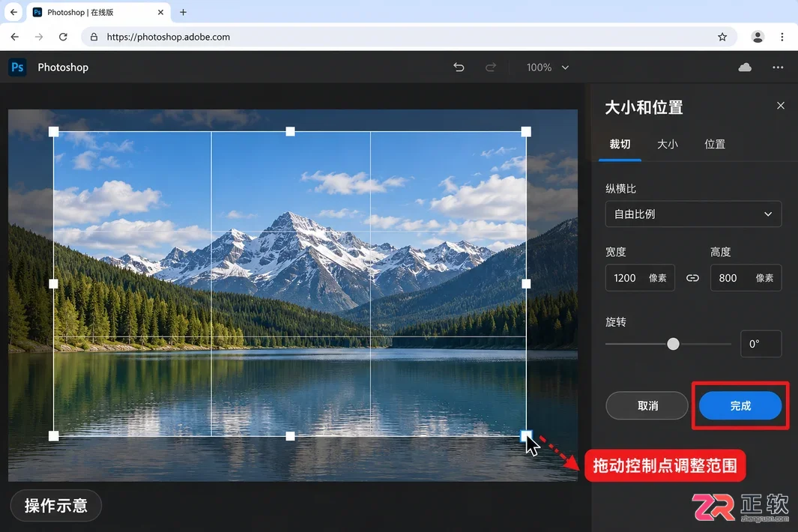Click the 高度 field showing 800

point(746,278)
